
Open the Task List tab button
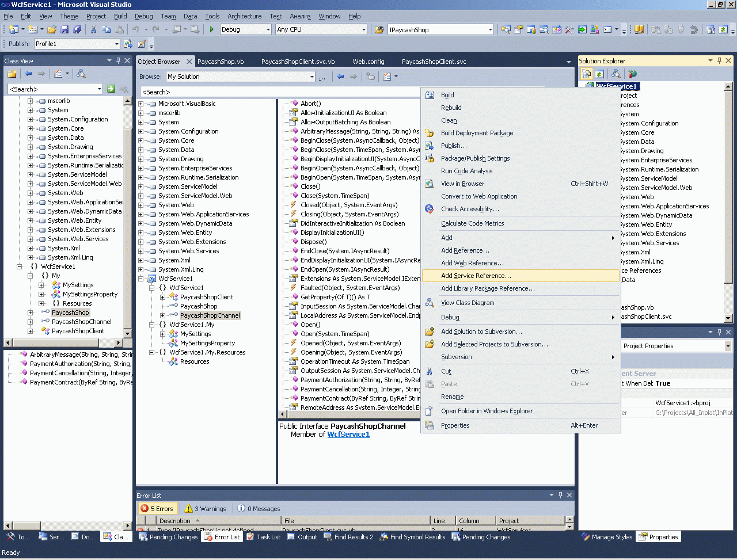[264, 537]
